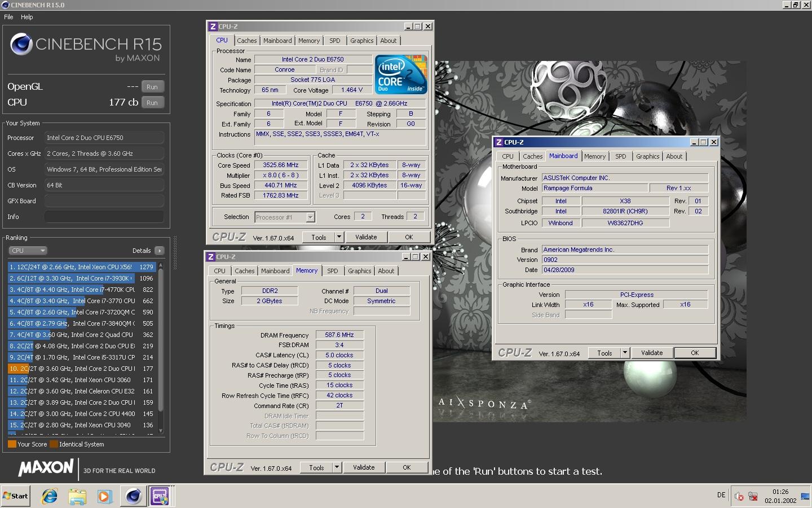Open Graphics tab in Memory CPU-Z window
This screenshot has width=812, height=508.
coord(359,271)
